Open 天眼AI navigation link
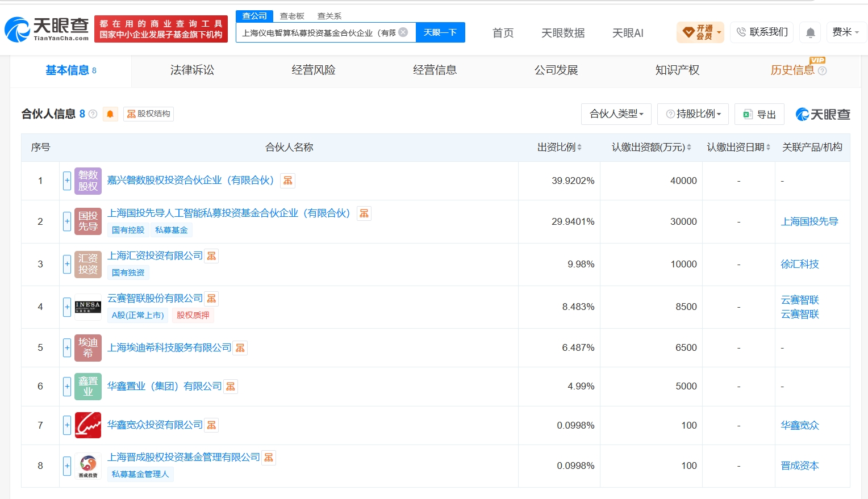This screenshot has height=499, width=868. [x=628, y=33]
